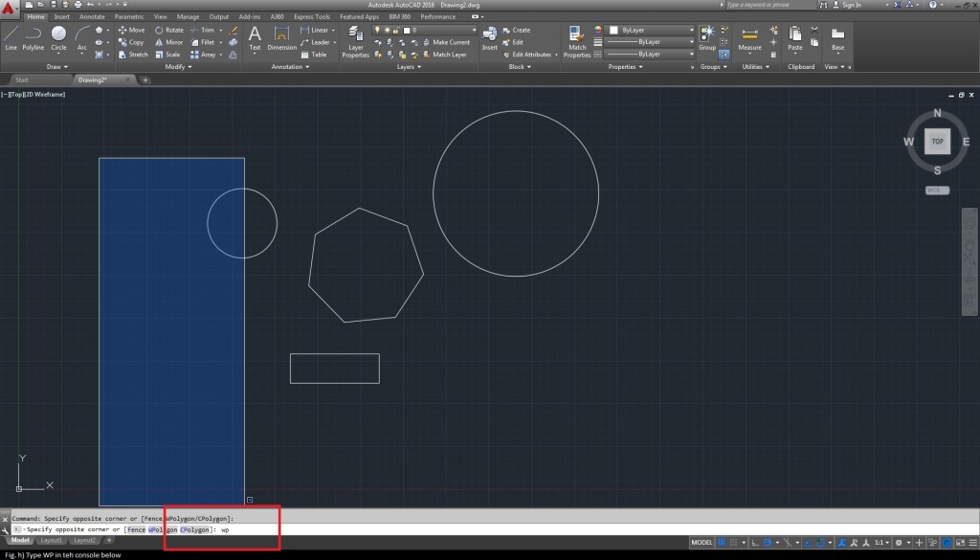Viewport: 980px width, 560px height.
Task: Open the Annotate ribbon tab
Action: 93,16
